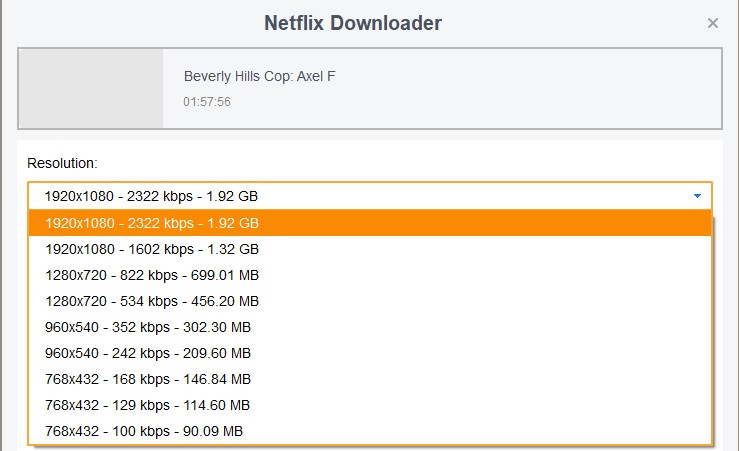
Task: Click the Resolution label
Action: pos(62,162)
